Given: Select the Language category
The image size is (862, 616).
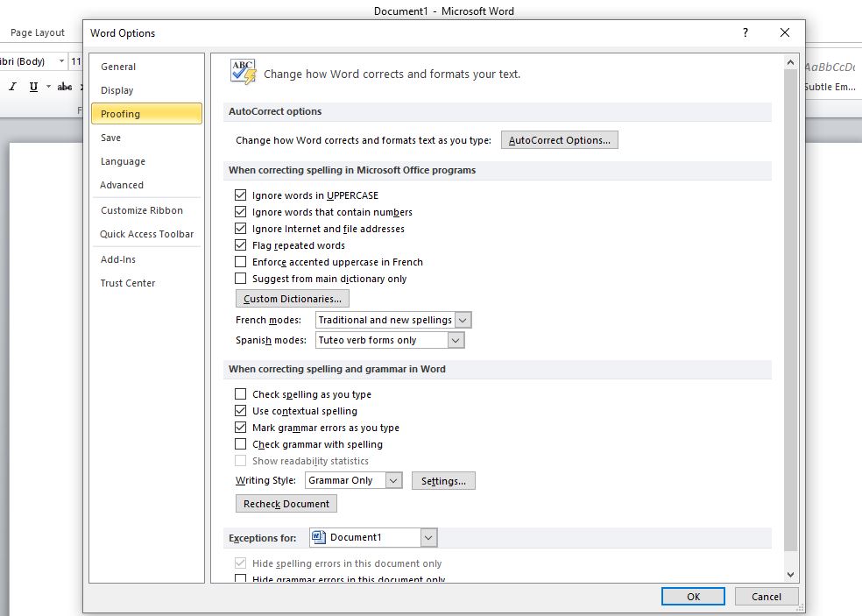Looking at the screenshot, I should [x=146, y=161].
